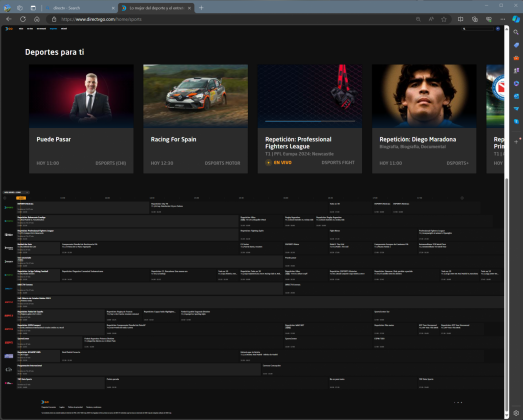
Task: Select the first navigation item after logo
Action: [21, 29]
